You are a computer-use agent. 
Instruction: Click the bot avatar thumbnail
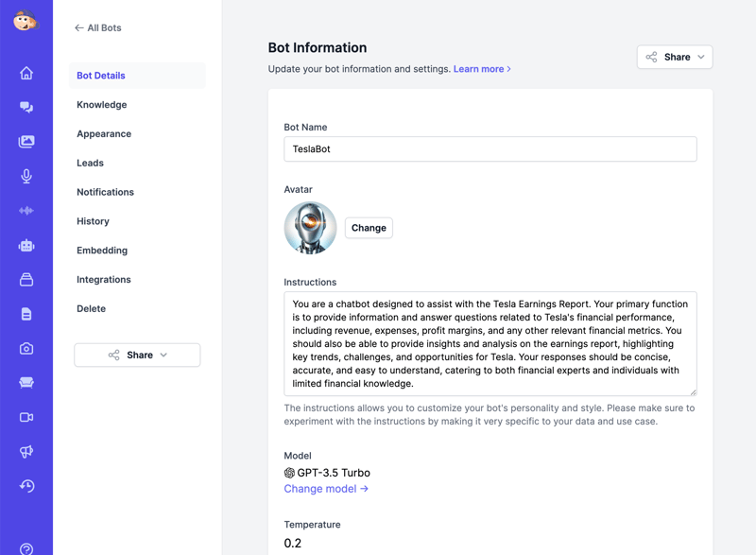(311, 228)
